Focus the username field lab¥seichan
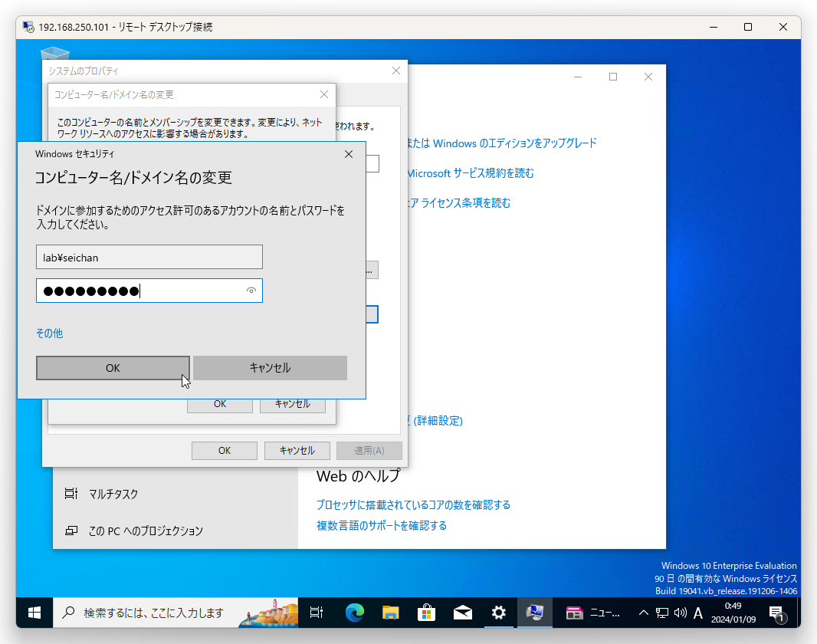Screen dimensions: 817x644 click(149, 258)
